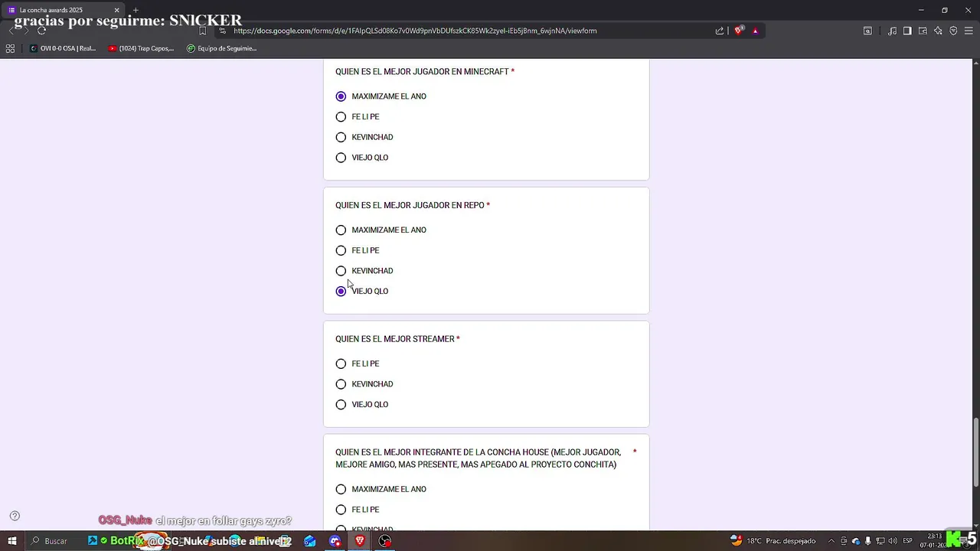980x551 pixels.
Task: Open the Leo AI sparkle icon
Action: click(938, 31)
